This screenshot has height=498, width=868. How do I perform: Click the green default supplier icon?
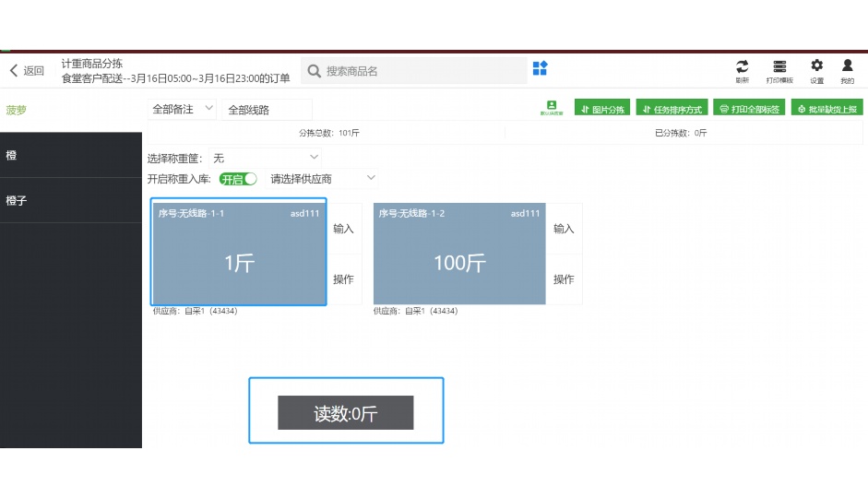coord(552,107)
